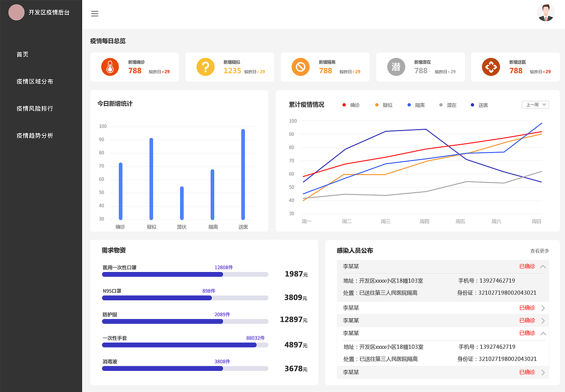Open 疫情风险排行 menu item

pos(35,108)
